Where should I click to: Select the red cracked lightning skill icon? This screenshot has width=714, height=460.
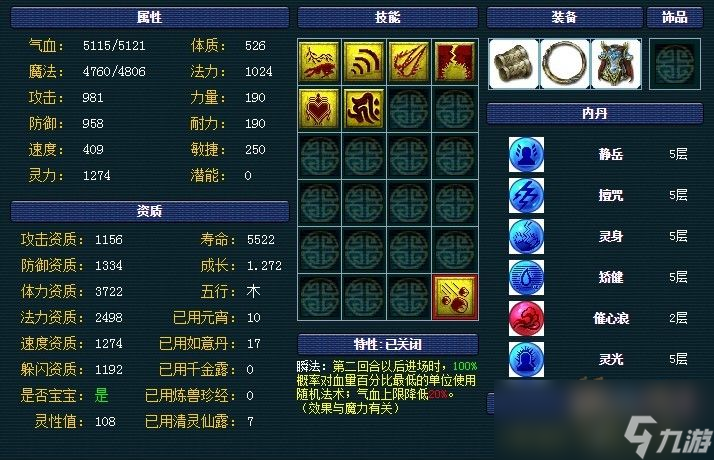(454, 61)
